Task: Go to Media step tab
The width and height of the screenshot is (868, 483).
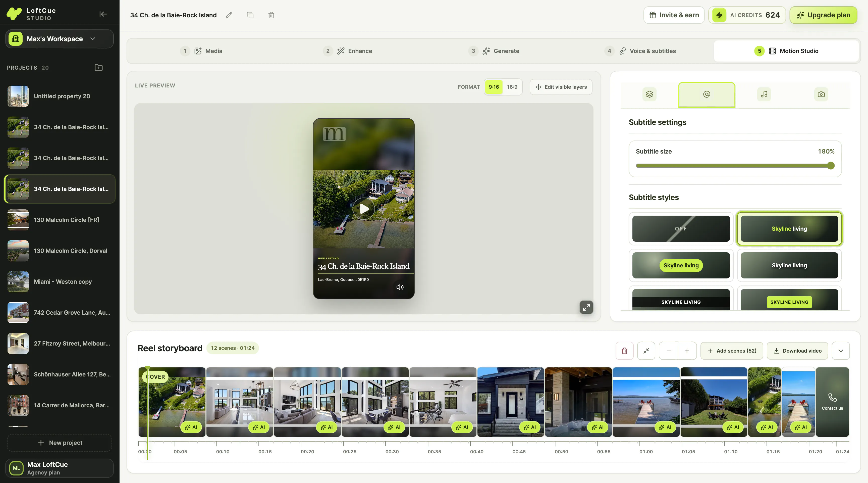Action: pos(201,51)
